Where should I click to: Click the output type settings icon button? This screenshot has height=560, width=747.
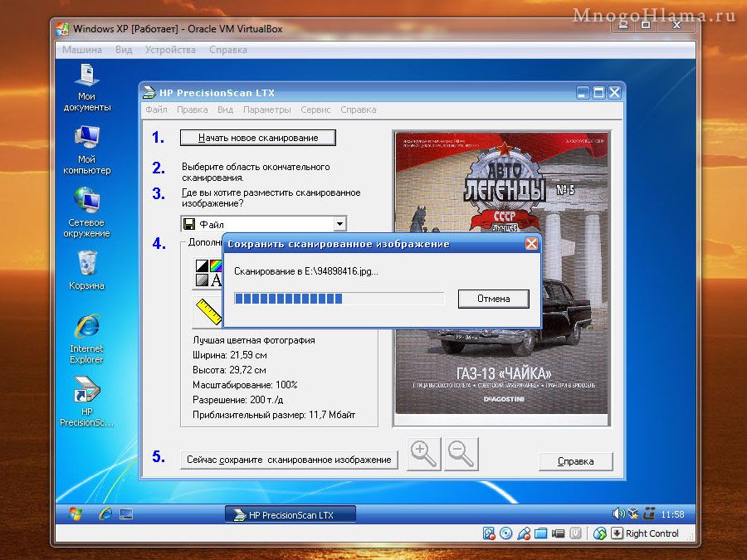click(x=208, y=273)
